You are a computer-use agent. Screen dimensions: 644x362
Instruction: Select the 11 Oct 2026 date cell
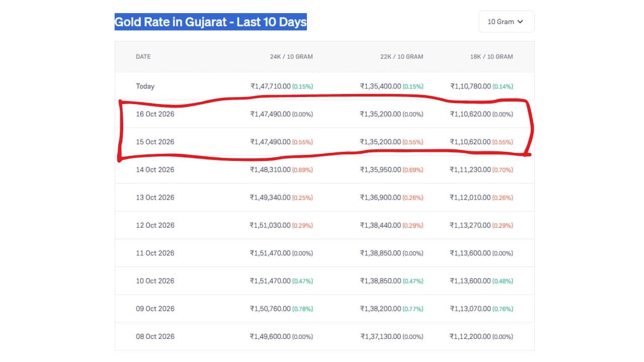(x=155, y=253)
